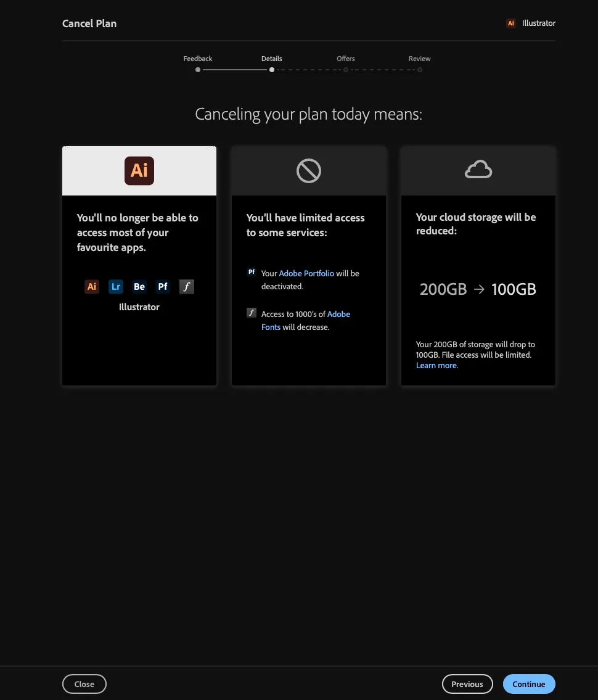Click the arrow between 200GB and 100GB
Screen dimensions: 598x700
(479, 289)
